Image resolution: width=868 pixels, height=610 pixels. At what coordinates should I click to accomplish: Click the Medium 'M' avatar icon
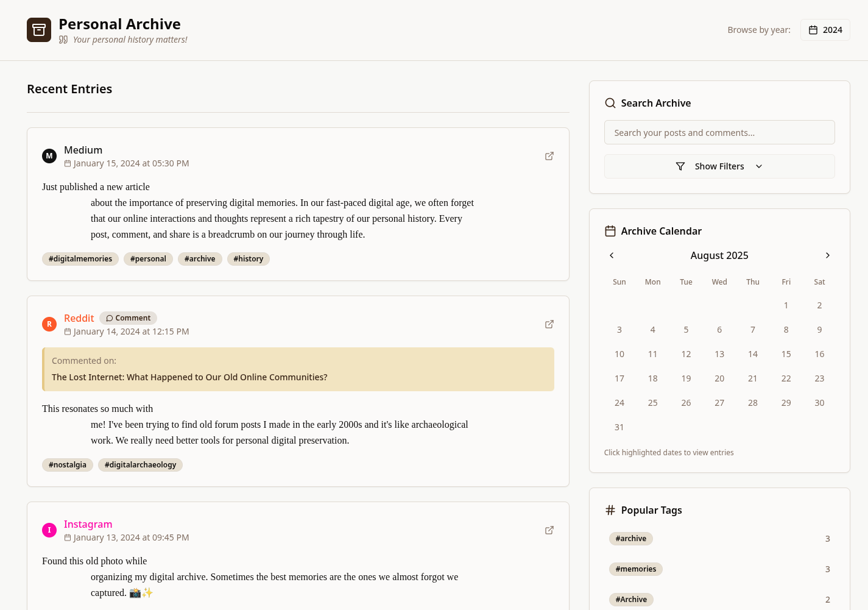[x=49, y=156]
